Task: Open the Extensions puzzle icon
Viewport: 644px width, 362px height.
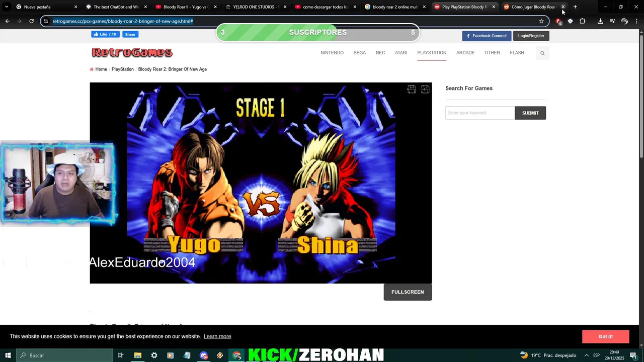Action: click(583, 21)
